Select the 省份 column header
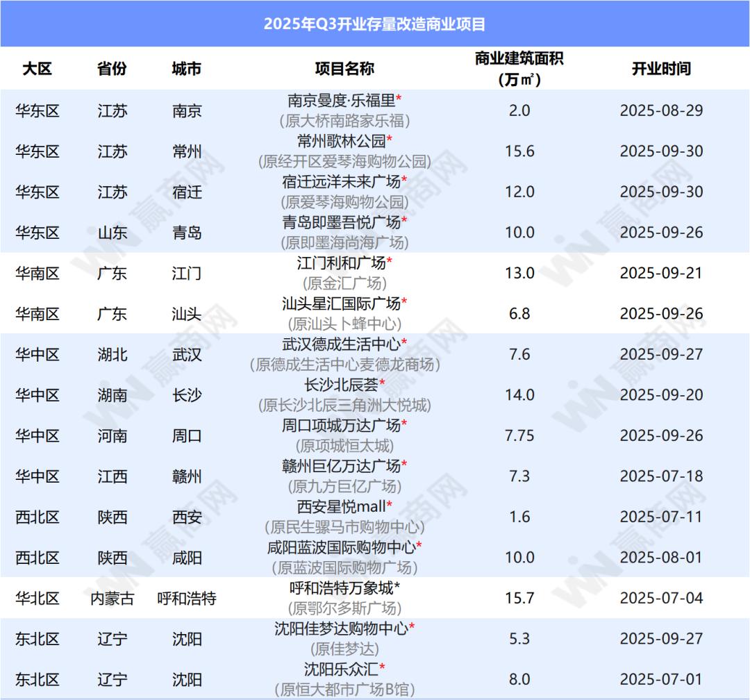Viewport: 750px width, 700px height. (x=112, y=69)
